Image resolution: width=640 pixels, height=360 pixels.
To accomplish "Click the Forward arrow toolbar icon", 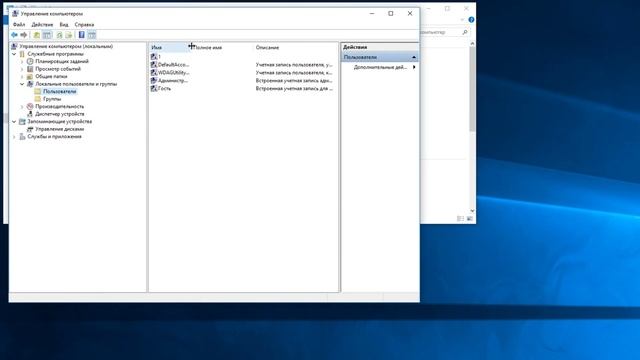I will pos(24,35).
